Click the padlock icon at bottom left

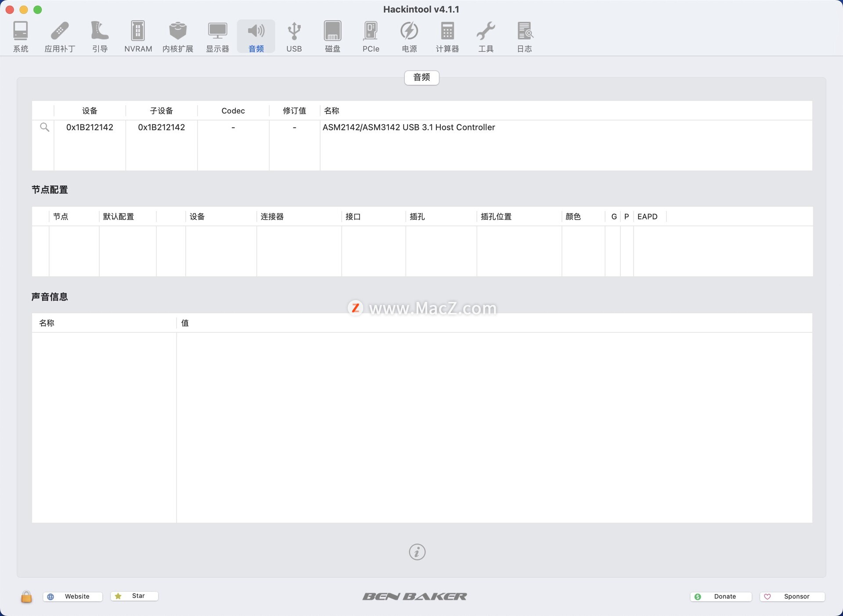click(26, 596)
